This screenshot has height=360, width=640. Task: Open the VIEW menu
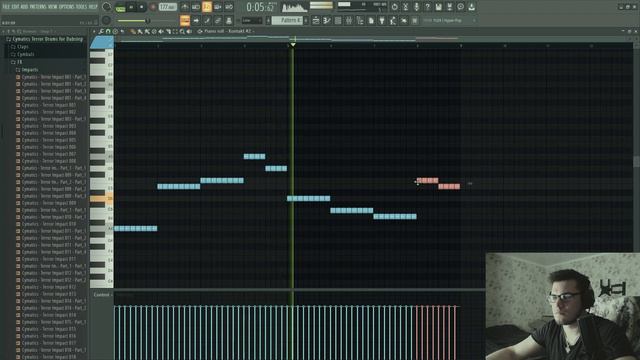pyautogui.click(x=53, y=7)
